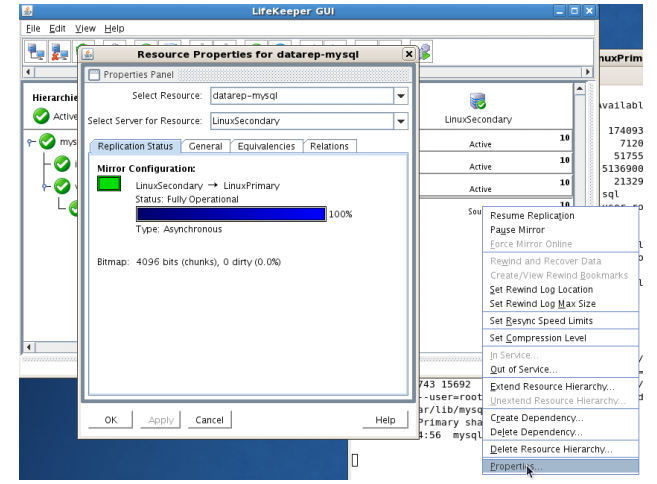
Task: Choose Create Dependency... from context menu
Action: click(x=560, y=418)
